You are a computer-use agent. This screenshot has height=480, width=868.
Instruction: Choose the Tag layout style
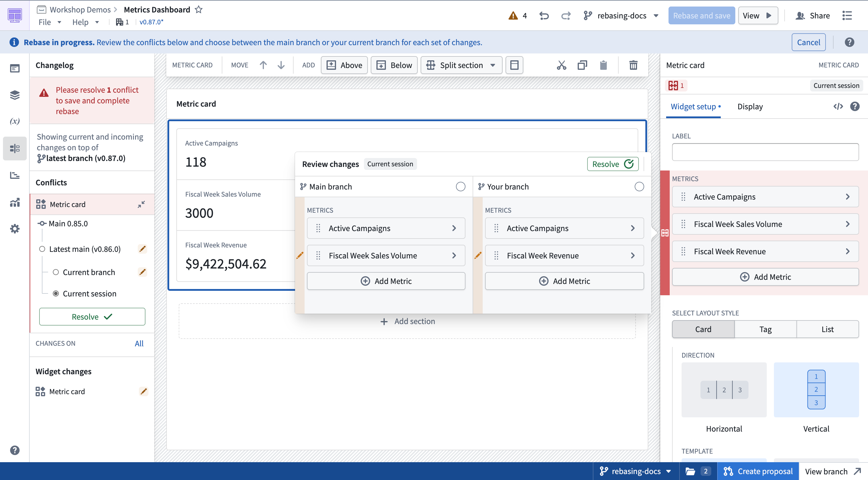[x=765, y=329]
